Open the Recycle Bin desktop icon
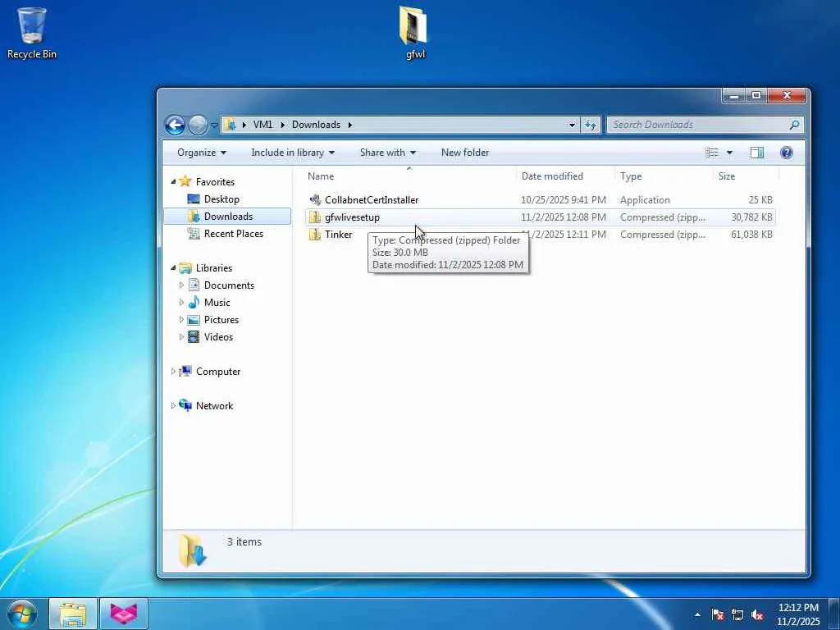Image resolution: width=840 pixels, height=630 pixels. (x=32, y=32)
